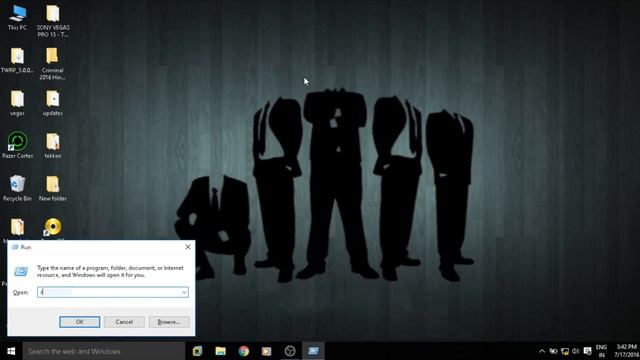This screenshot has height=360, width=640.
Task: Open the network tray icon
Action: pyautogui.click(x=565, y=351)
